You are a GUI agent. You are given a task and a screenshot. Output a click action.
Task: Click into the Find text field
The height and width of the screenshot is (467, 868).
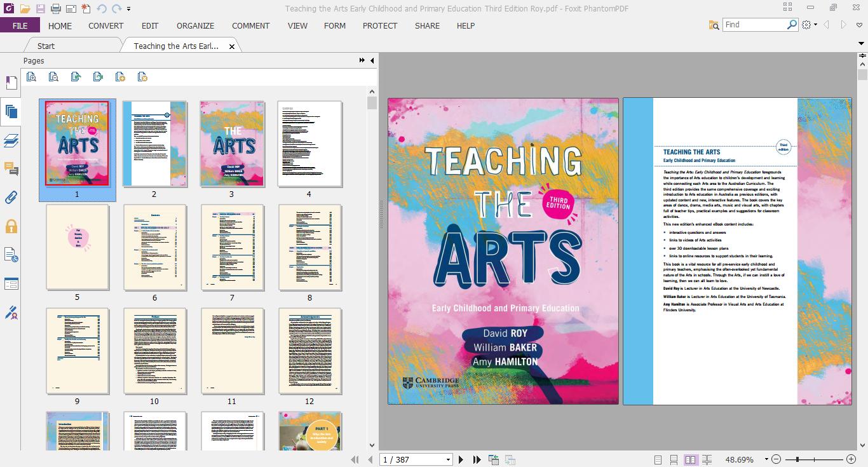pyautogui.click(x=755, y=24)
